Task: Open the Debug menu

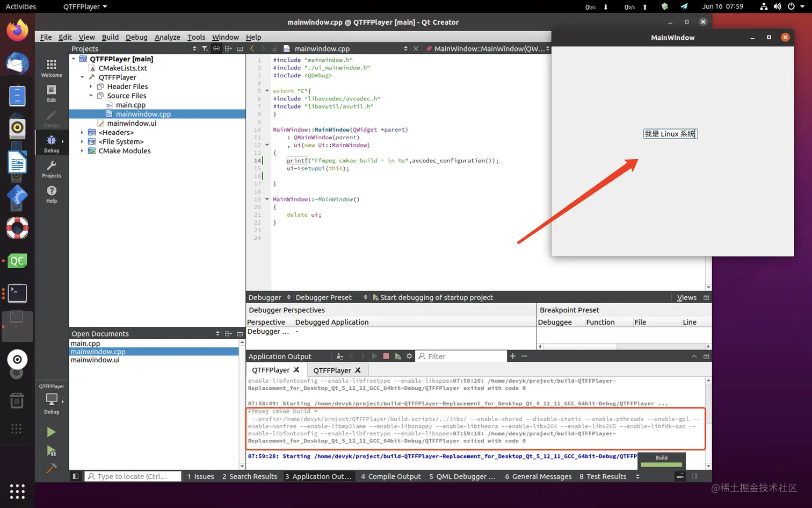Action: click(136, 37)
